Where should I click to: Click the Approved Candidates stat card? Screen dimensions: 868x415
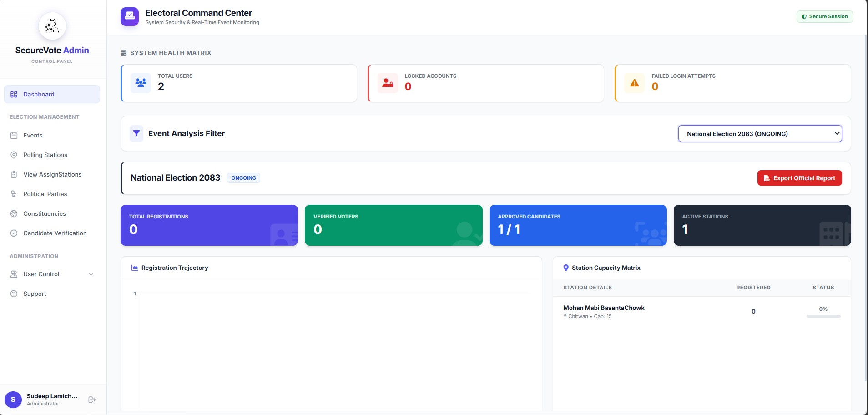[578, 225]
